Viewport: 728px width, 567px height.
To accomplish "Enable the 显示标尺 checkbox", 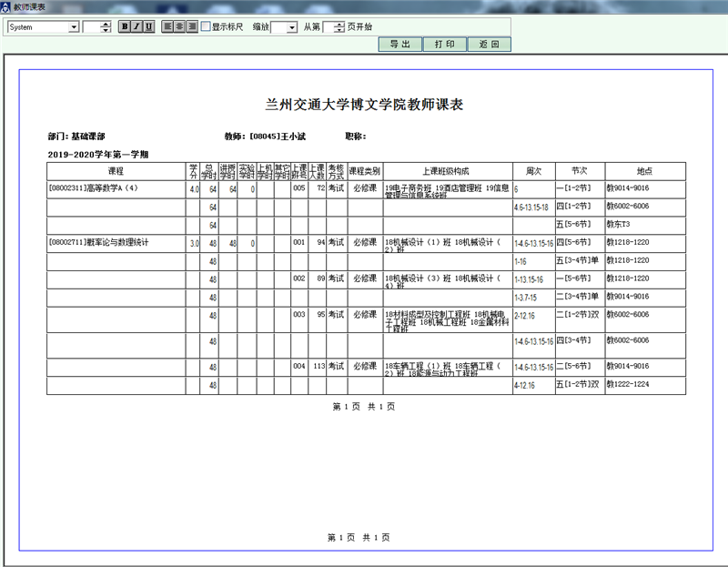I will [x=206, y=26].
